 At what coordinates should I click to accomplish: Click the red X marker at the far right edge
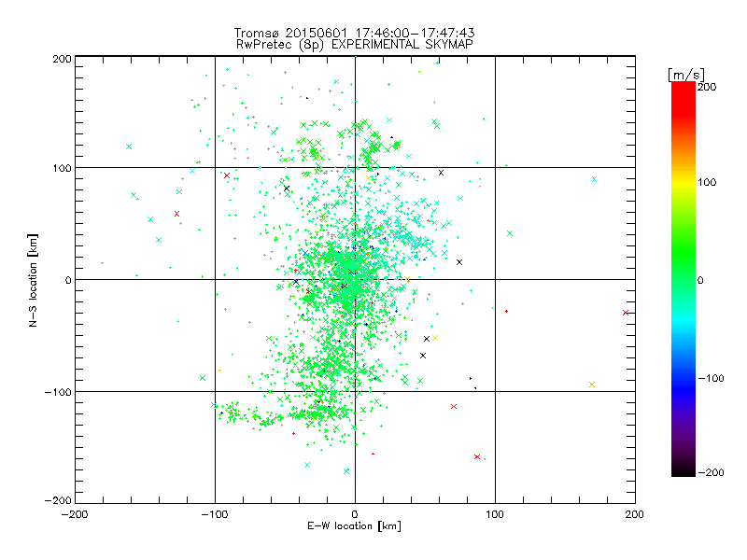pyautogui.click(x=626, y=313)
